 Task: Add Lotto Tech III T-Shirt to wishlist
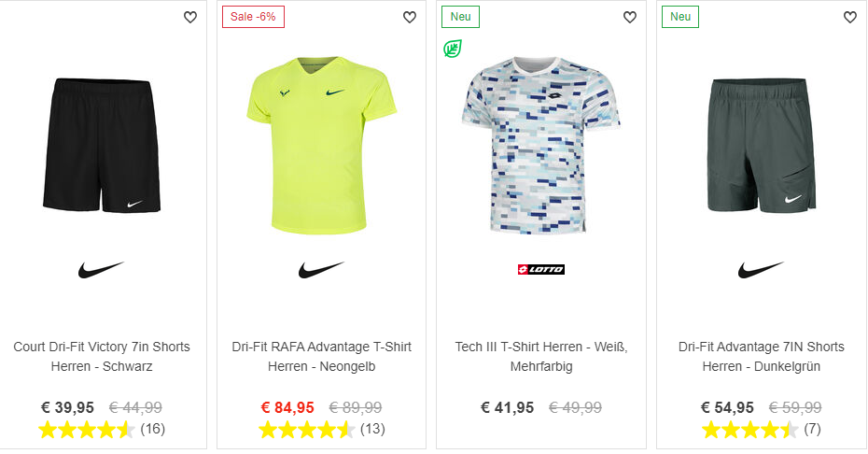pyautogui.click(x=630, y=17)
